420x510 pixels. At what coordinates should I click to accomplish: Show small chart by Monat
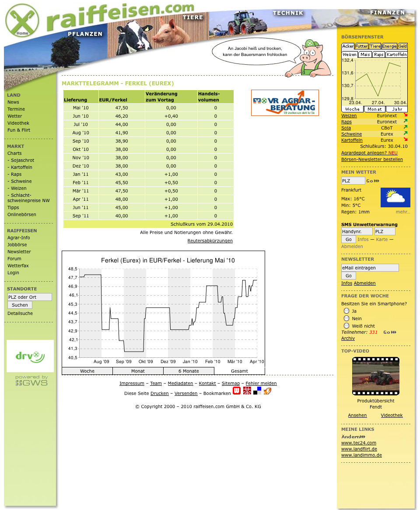pos(374,109)
